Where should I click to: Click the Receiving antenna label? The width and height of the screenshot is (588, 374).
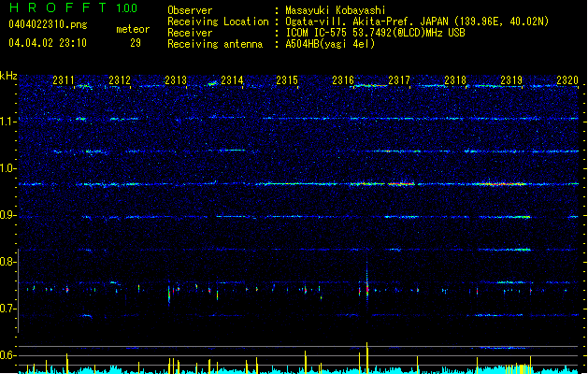coord(215,44)
